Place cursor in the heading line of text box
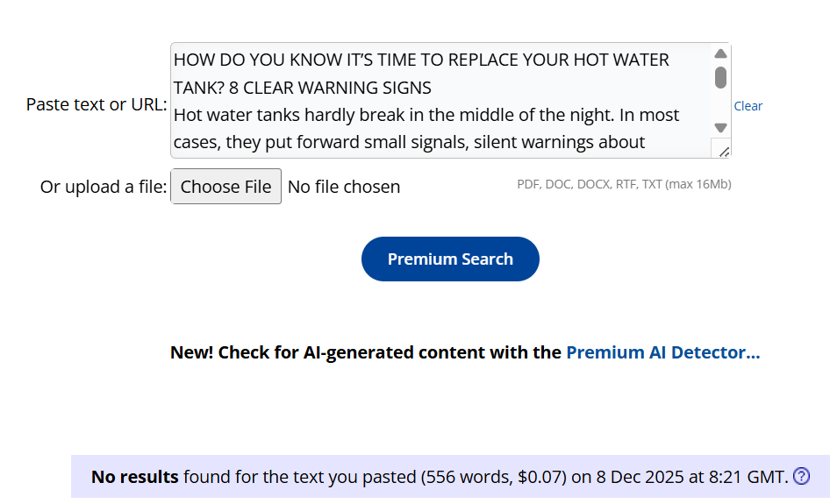This screenshot has height=504, width=830. [x=421, y=60]
